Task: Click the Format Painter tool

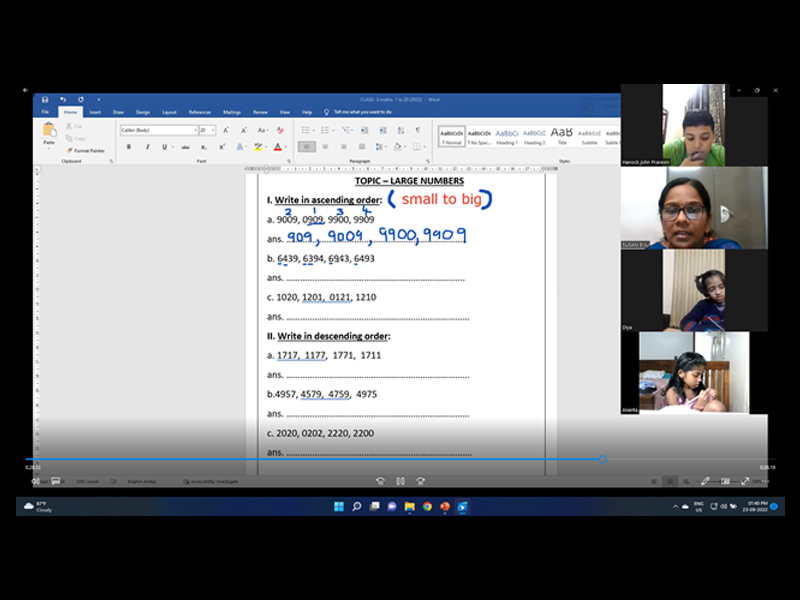Action: (88, 150)
